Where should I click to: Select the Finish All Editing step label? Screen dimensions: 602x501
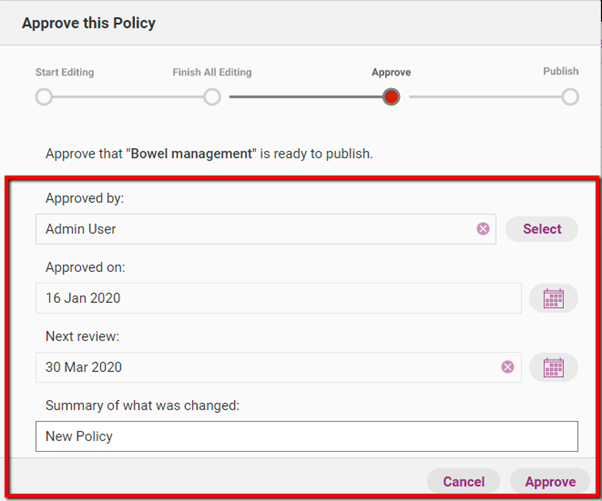coord(212,73)
